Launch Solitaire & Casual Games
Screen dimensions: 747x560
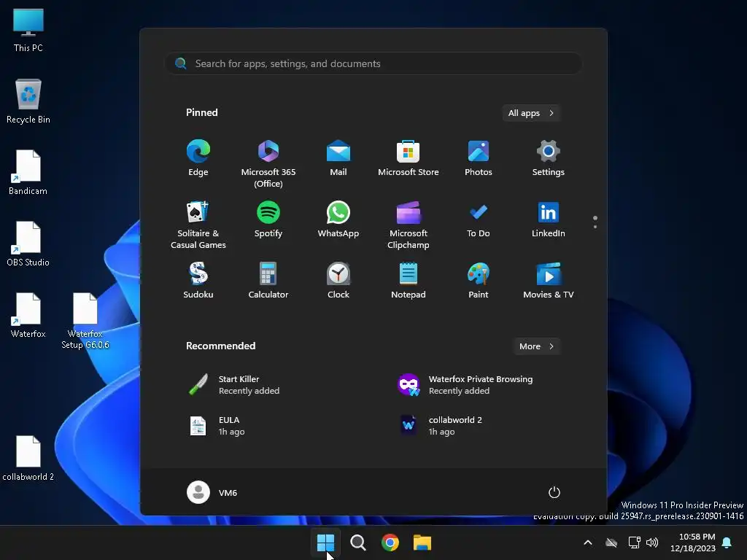(x=198, y=225)
